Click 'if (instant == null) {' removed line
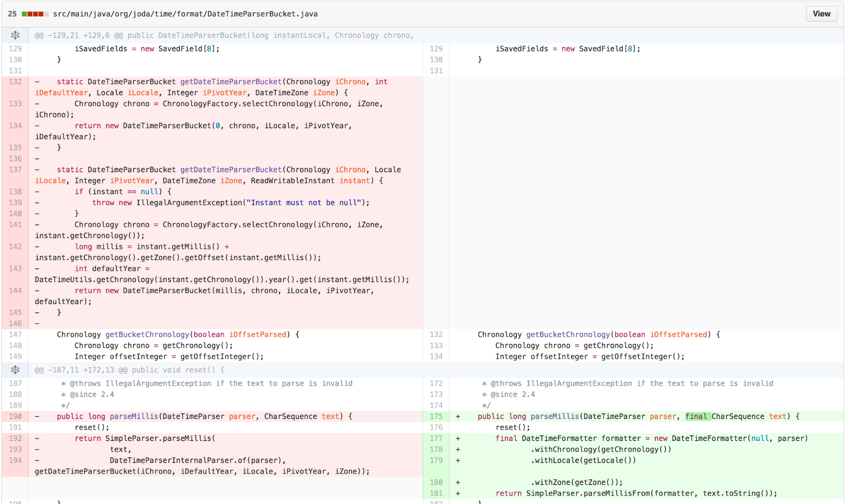846x504 pixels. (x=123, y=192)
